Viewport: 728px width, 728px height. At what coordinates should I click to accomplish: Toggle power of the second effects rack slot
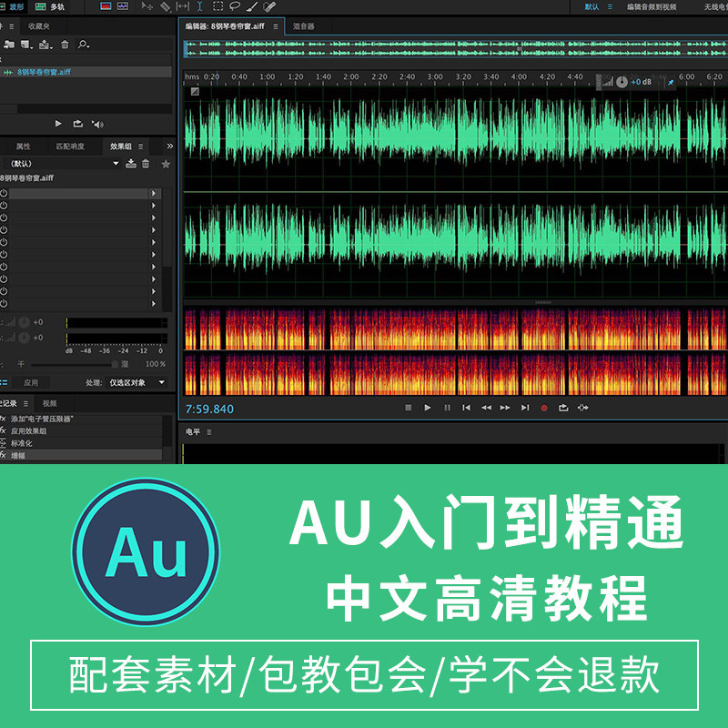(x=4, y=206)
